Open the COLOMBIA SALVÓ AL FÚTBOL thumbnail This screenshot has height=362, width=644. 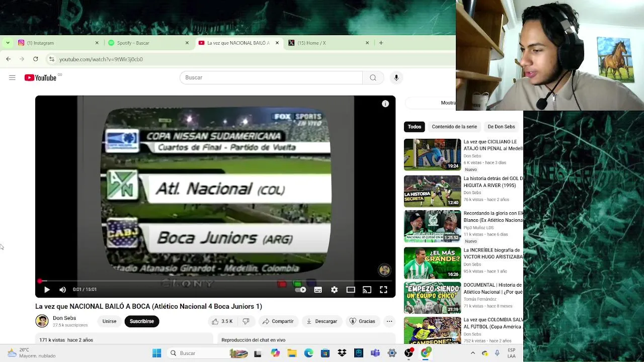point(432,330)
